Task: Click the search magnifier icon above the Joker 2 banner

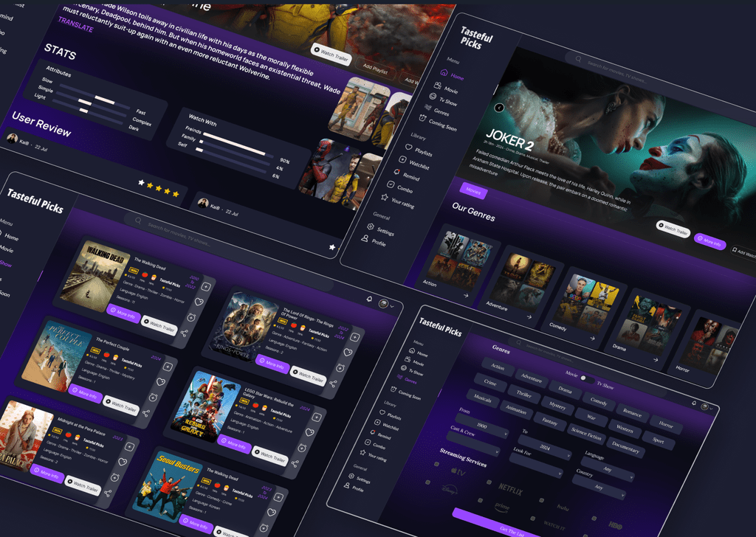Action: pyautogui.click(x=578, y=59)
